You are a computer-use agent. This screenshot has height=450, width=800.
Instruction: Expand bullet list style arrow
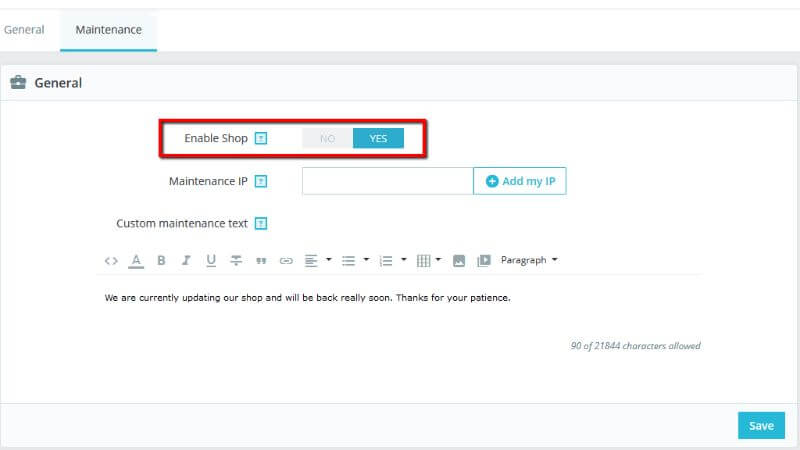pyautogui.click(x=366, y=260)
